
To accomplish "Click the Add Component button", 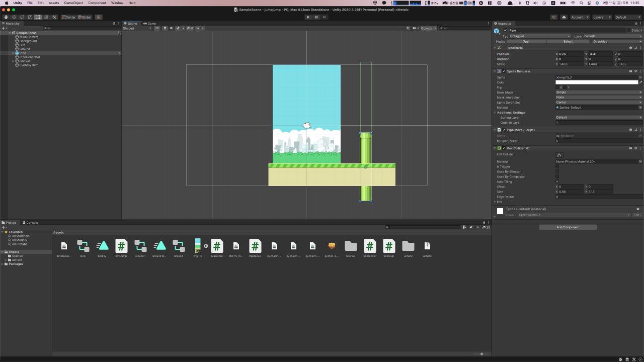I will point(568,227).
